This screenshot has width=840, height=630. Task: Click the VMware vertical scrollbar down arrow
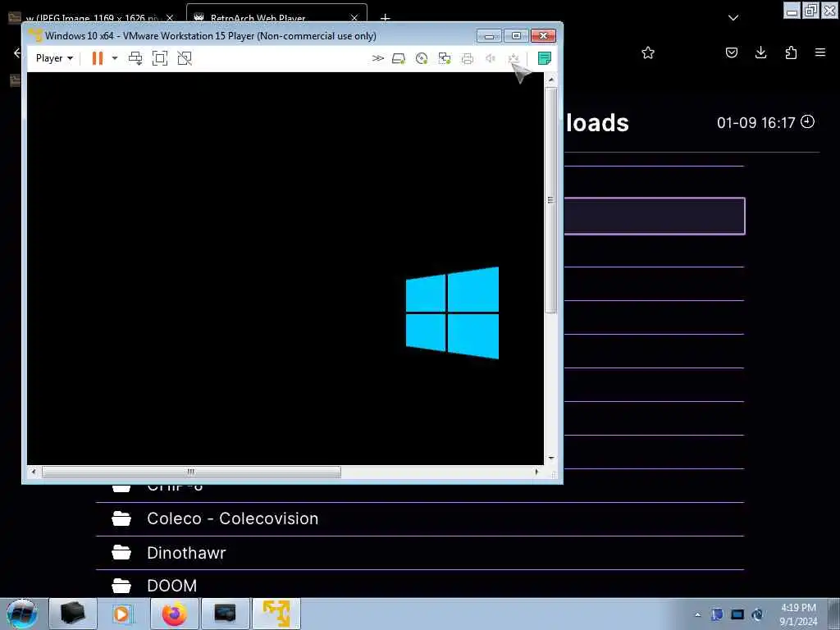coord(551,459)
